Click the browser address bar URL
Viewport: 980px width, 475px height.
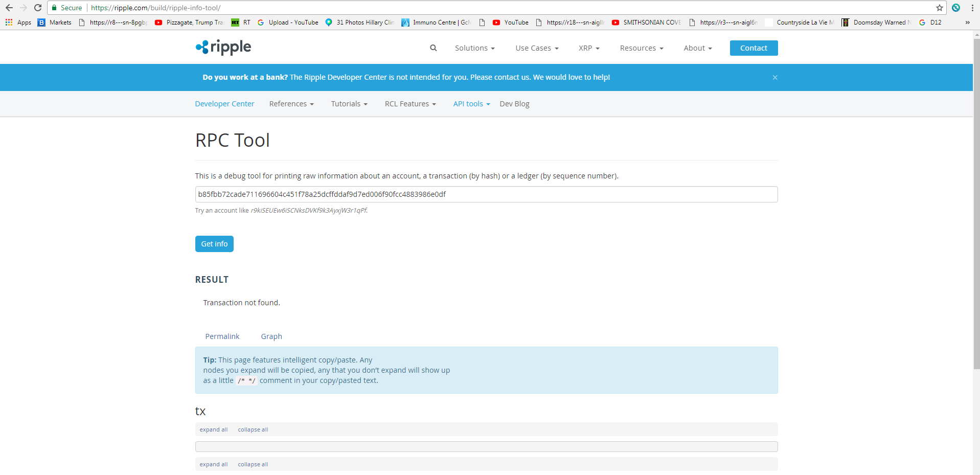point(156,8)
